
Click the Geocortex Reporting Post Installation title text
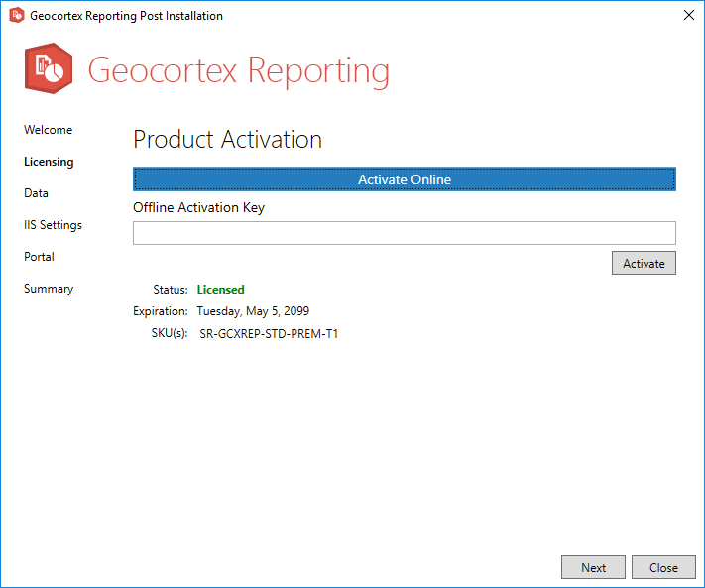126,16
